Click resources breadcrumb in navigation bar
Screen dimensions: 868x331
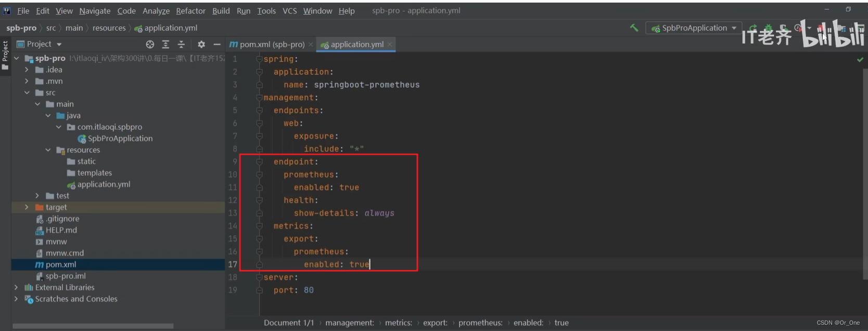pos(109,28)
